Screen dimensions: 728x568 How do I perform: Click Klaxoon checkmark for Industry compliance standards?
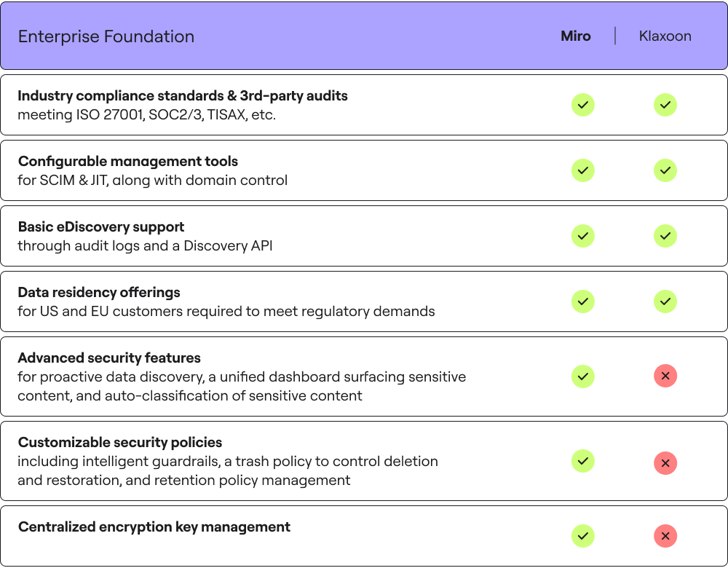click(x=665, y=105)
